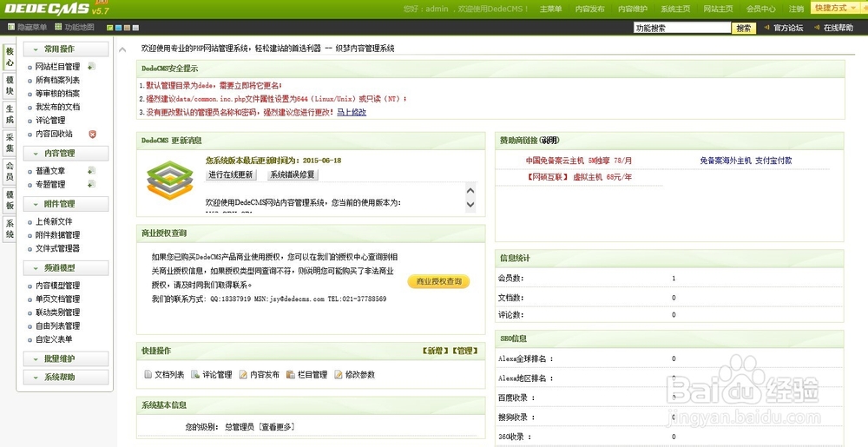
Task: Expand the 系统帮助 section
Action: point(67,378)
